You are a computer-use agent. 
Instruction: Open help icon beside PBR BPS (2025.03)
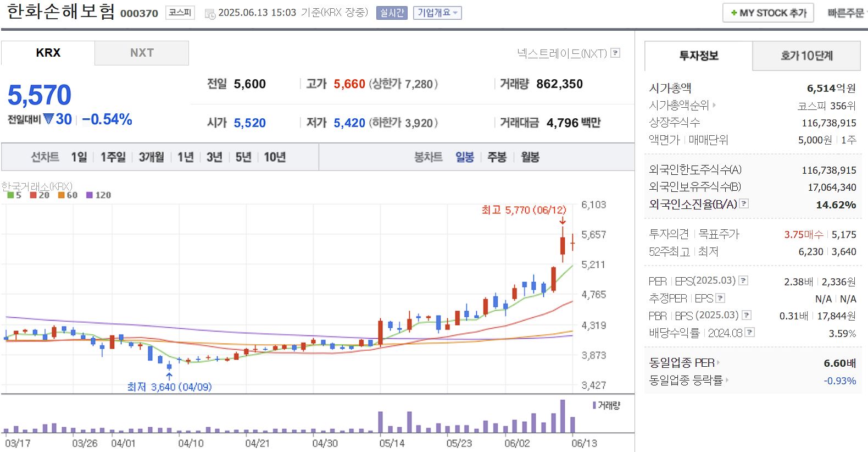[x=747, y=315]
